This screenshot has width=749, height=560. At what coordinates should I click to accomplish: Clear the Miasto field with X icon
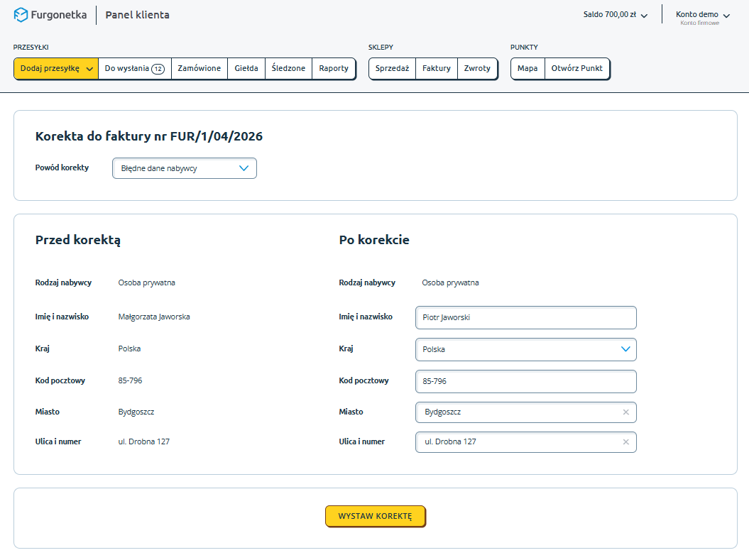[x=625, y=412]
